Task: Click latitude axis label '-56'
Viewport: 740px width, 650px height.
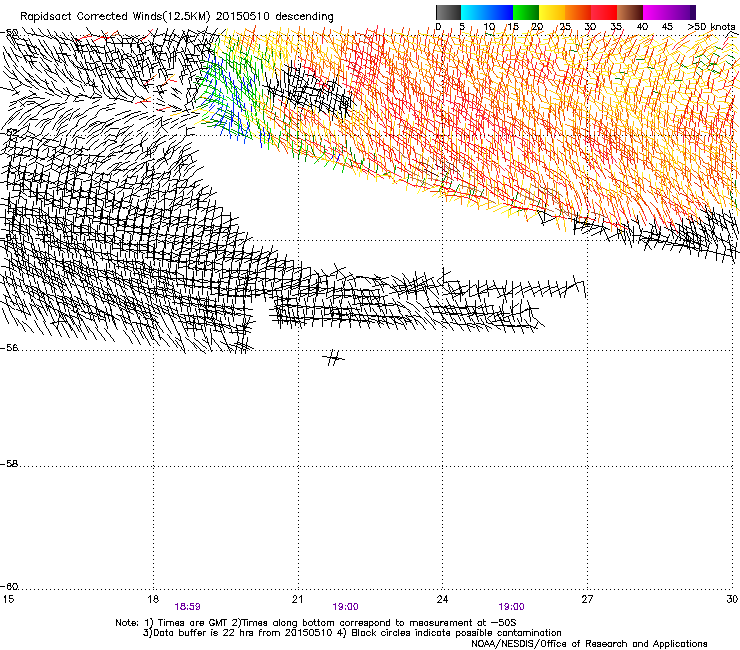Action: 9,348
